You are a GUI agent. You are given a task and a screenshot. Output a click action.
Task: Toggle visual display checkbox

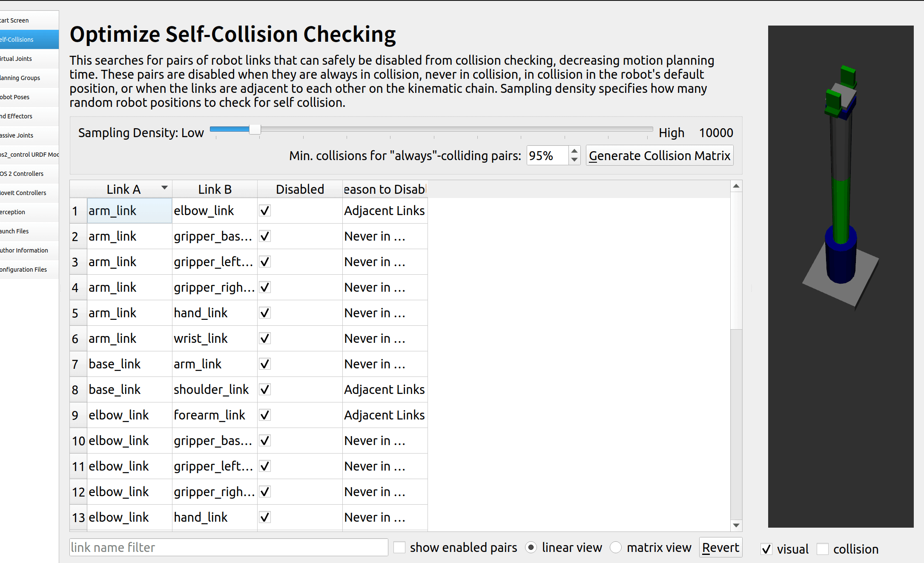(x=766, y=549)
